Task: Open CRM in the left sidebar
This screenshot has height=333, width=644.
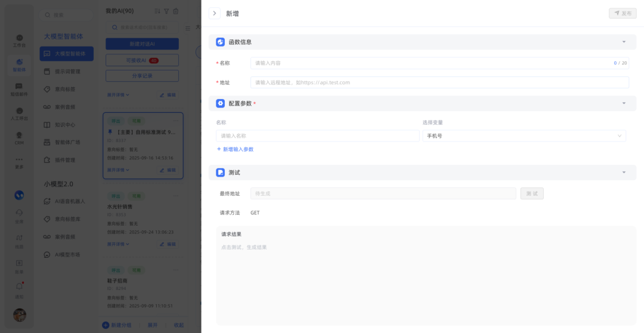Action: pos(19,138)
